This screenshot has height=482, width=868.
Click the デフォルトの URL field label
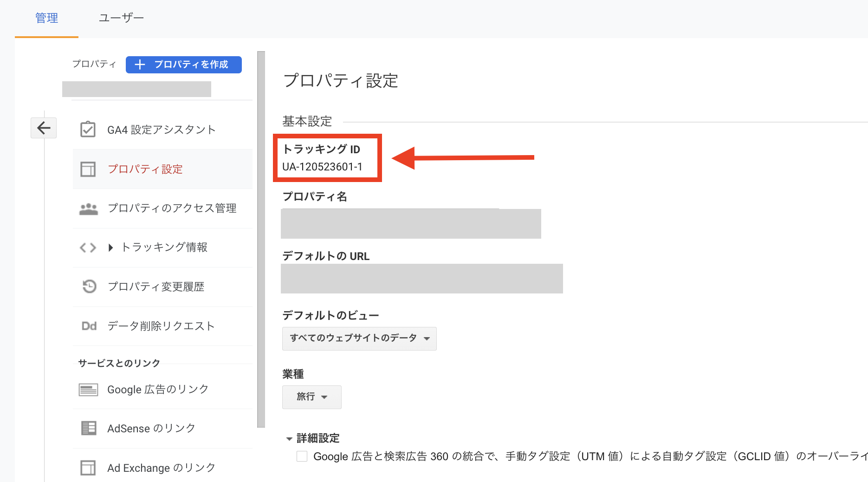pos(326,256)
